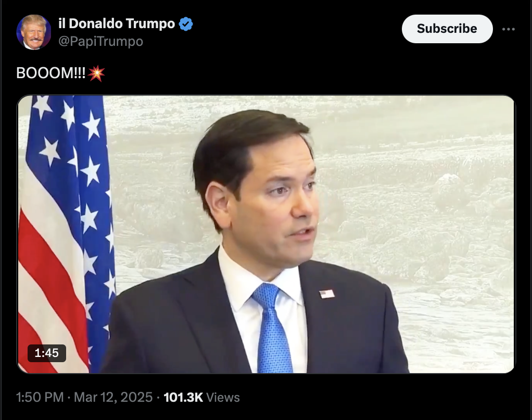The height and width of the screenshot is (420, 532).
Task: Click the 1:45 video duration badge
Action: click(47, 353)
